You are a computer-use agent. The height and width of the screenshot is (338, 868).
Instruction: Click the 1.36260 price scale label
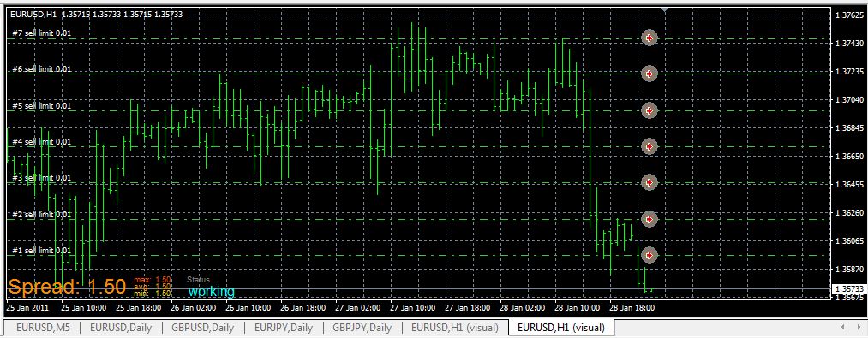coord(848,213)
